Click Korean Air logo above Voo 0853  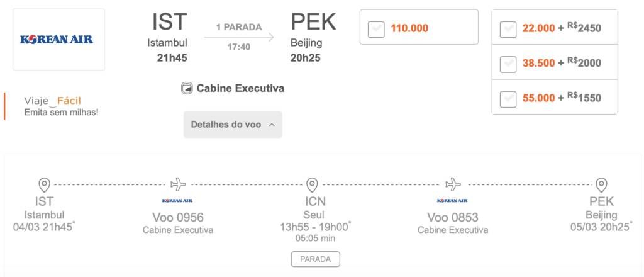click(x=453, y=201)
